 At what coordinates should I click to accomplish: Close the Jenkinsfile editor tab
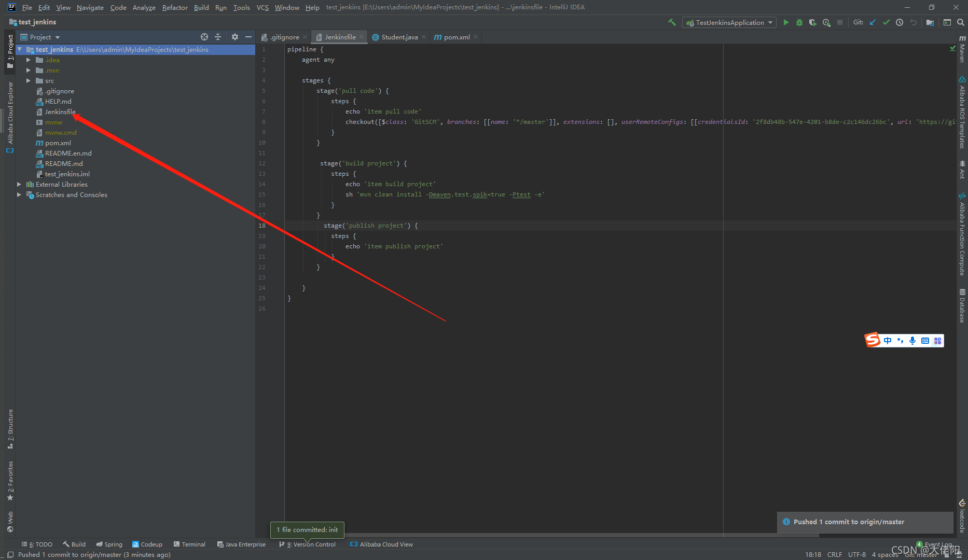[x=361, y=37]
